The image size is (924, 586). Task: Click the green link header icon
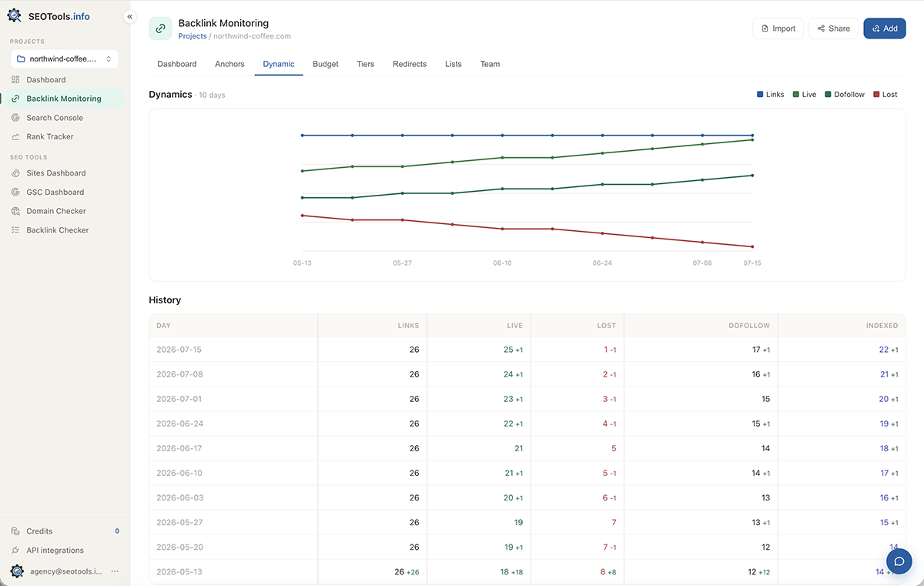coord(160,28)
